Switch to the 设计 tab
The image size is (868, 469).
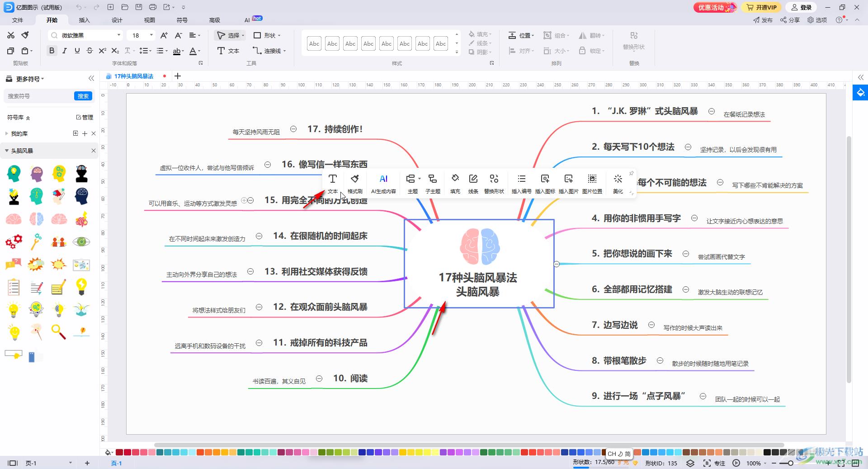click(x=117, y=20)
